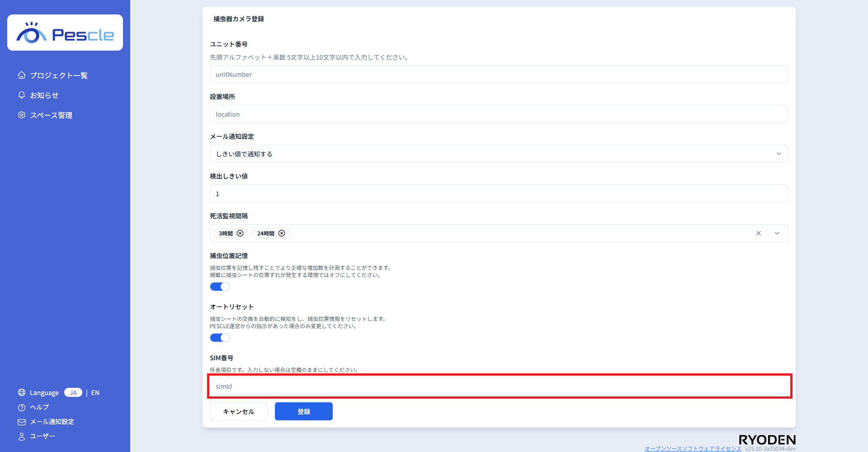Remove the 24時間 tag

282,233
